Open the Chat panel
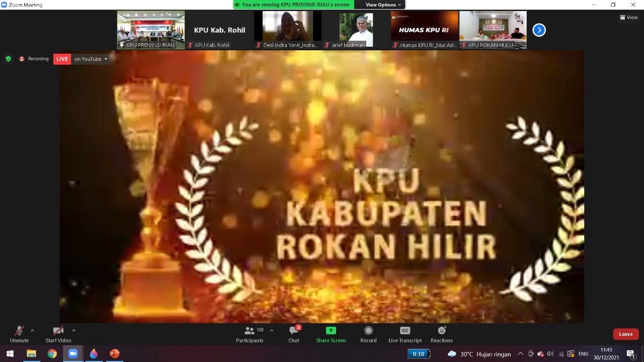 [x=294, y=334]
